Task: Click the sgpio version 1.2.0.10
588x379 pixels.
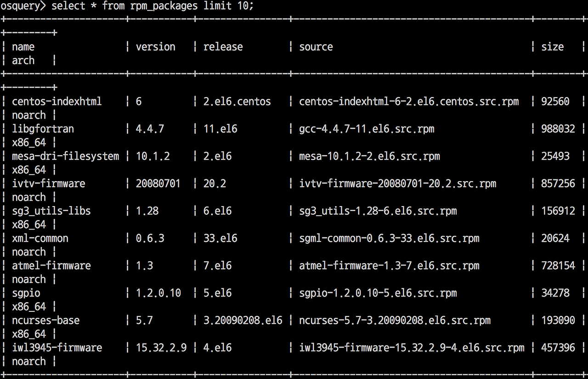Action: [158, 293]
